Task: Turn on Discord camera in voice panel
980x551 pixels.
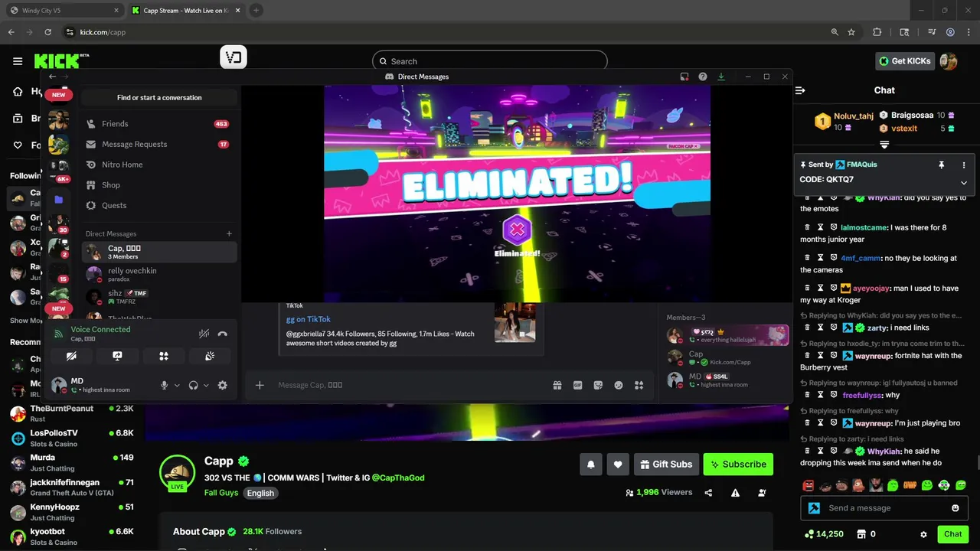Action: click(x=71, y=356)
